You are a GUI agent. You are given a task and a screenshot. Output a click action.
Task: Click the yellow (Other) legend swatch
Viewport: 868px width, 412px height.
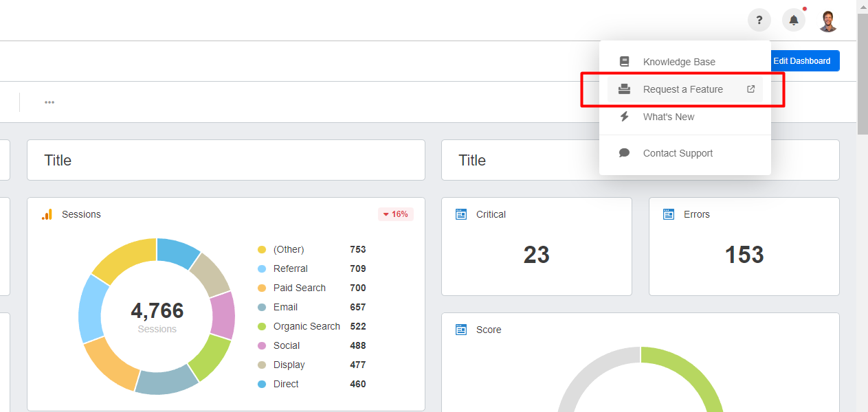pyautogui.click(x=262, y=249)
